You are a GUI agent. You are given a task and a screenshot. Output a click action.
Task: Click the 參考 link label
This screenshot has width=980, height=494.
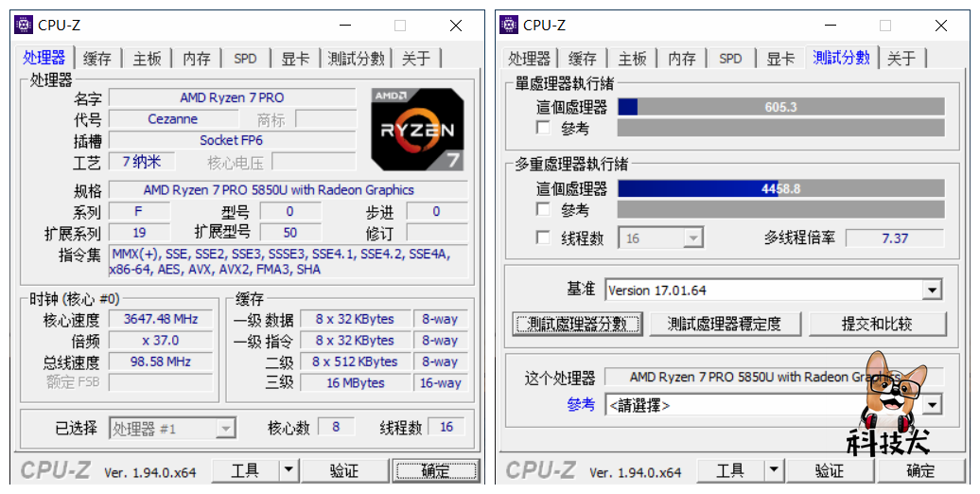click(581, 405)
